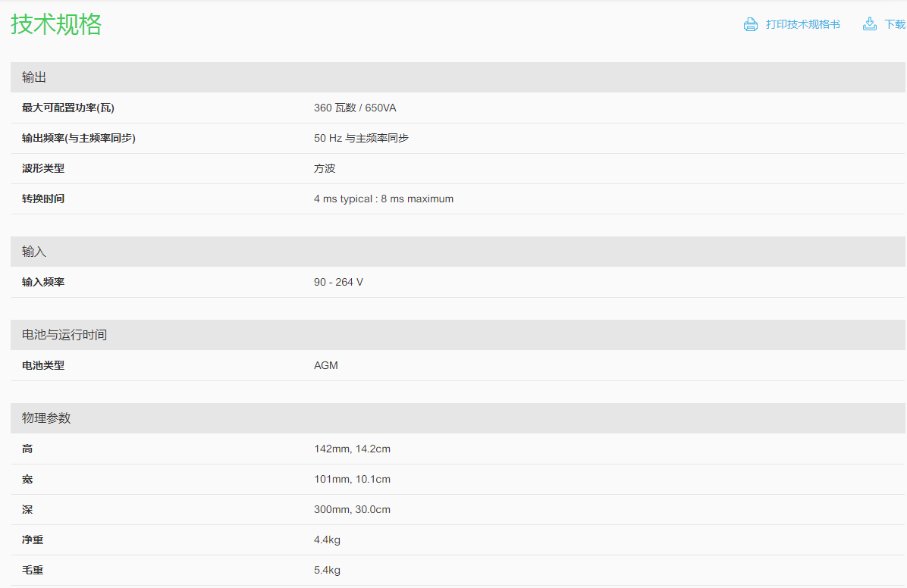
Task: Open the 打印技术规格书 link
Action: click(x=802, y=24)
